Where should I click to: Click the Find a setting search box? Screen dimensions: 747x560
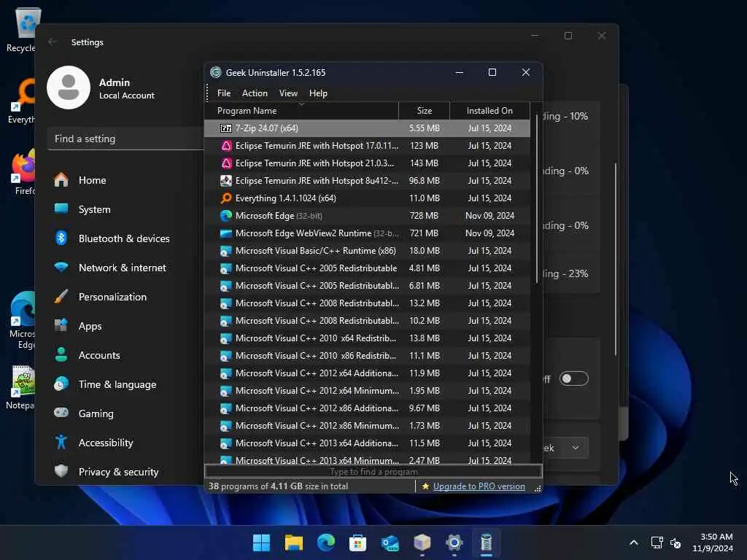[x=125, y=139]
